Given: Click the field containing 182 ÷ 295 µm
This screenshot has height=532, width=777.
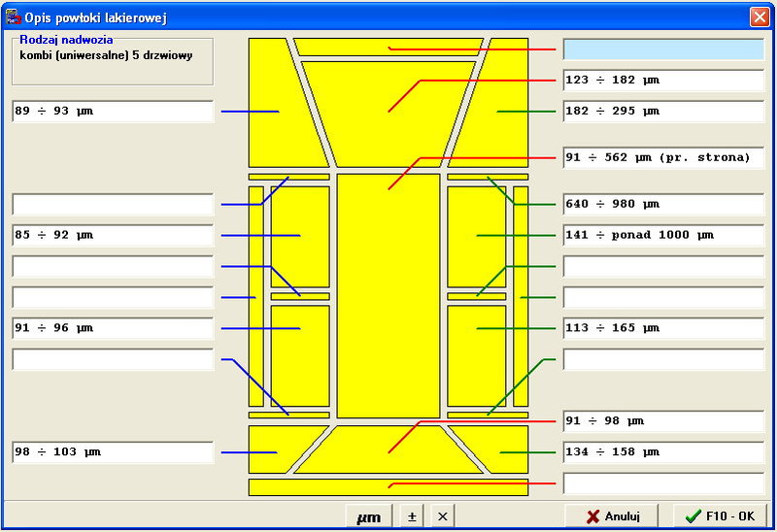Looking at the screenshot, I should [663, 112].
